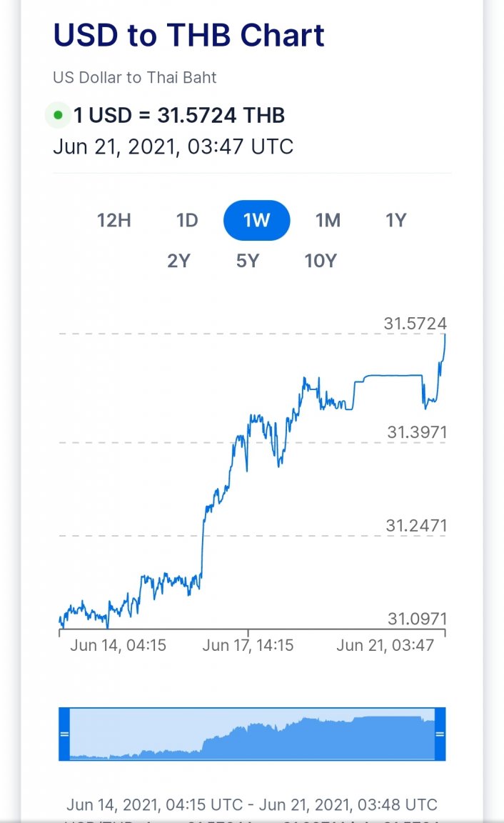This screenshot has height=823, width=504.
Task: Click the Jun 14, 04:15 axis label
Action: 118,646
